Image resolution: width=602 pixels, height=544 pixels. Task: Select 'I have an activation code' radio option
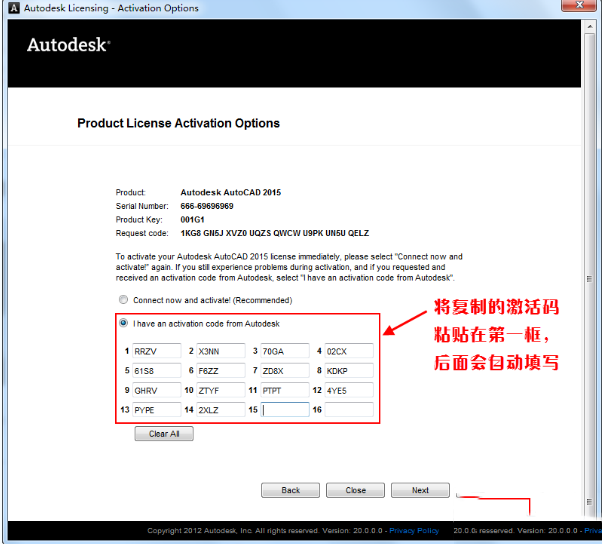pos(123,323)
